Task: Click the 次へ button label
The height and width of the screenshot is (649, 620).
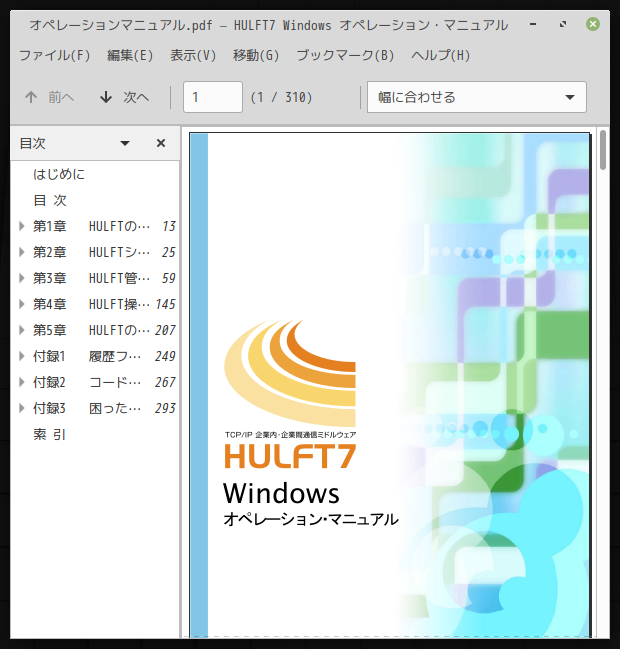Action: click(136, 97)
